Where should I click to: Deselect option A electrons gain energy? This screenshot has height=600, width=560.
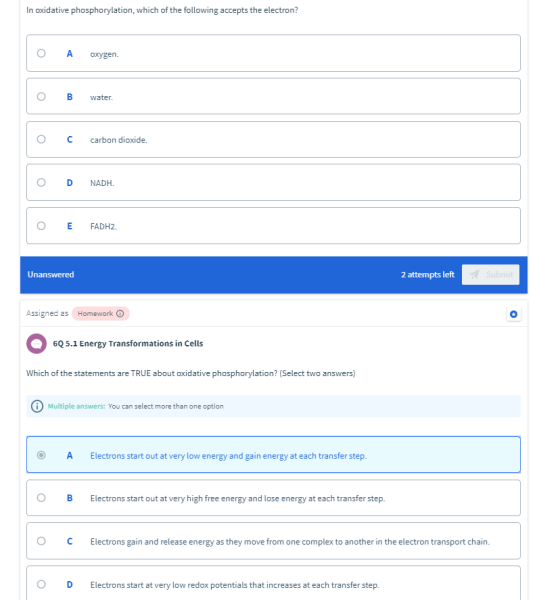point(41,455)
